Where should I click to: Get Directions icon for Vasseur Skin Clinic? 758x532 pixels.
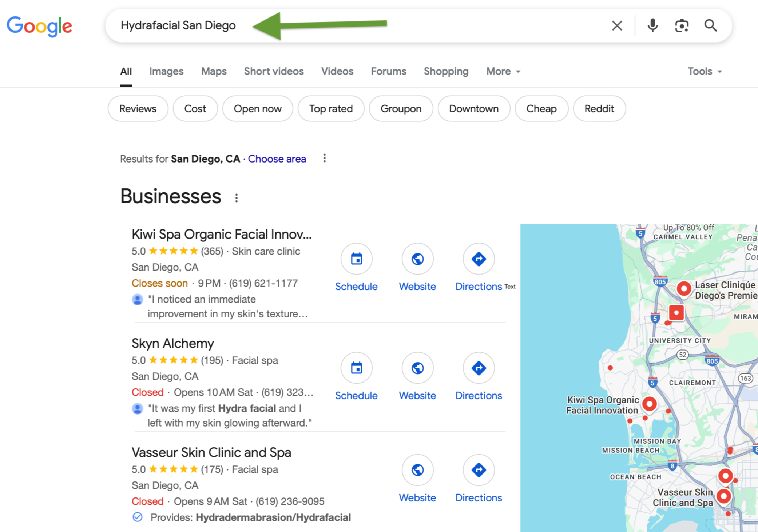pyautogui.click(x=479, y=470)
